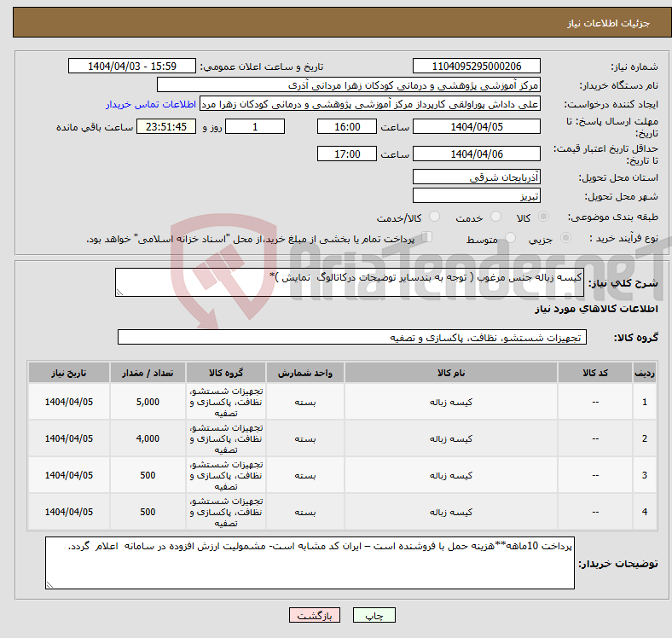Viewport: 672px width, 638px height.
Task: Click the چاپ print button
Action: tap(374, 615)
